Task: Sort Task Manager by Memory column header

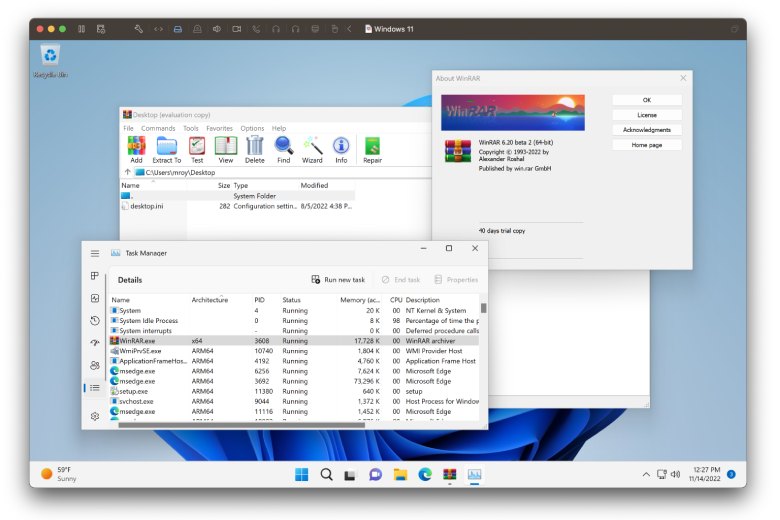Action: click(x=360, y=300)
